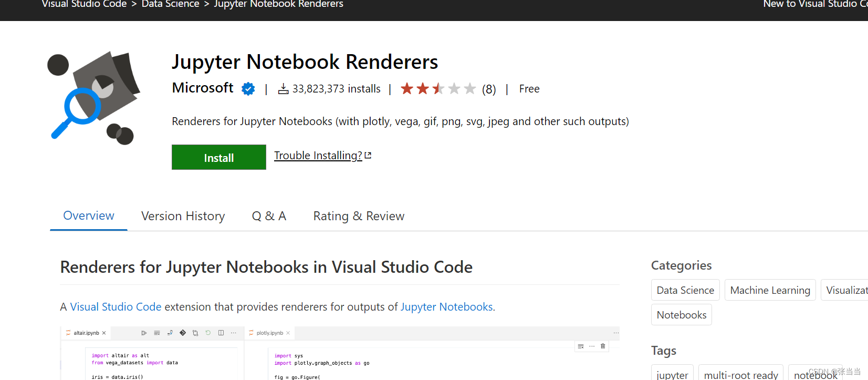Click the close X on altair.ipynb tab
Image resolution: width=868 pixels, height=380 pixels.
[x=104, y=333]
